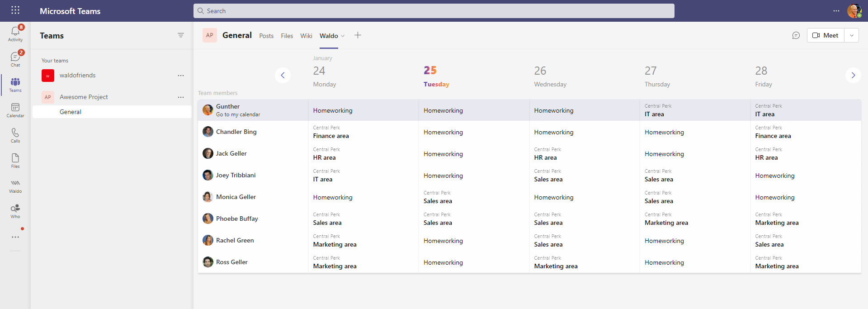Click Jack Geller's Wednesday HR area cell
Viewport: 868px width, 309px height.
coord(585,153)
